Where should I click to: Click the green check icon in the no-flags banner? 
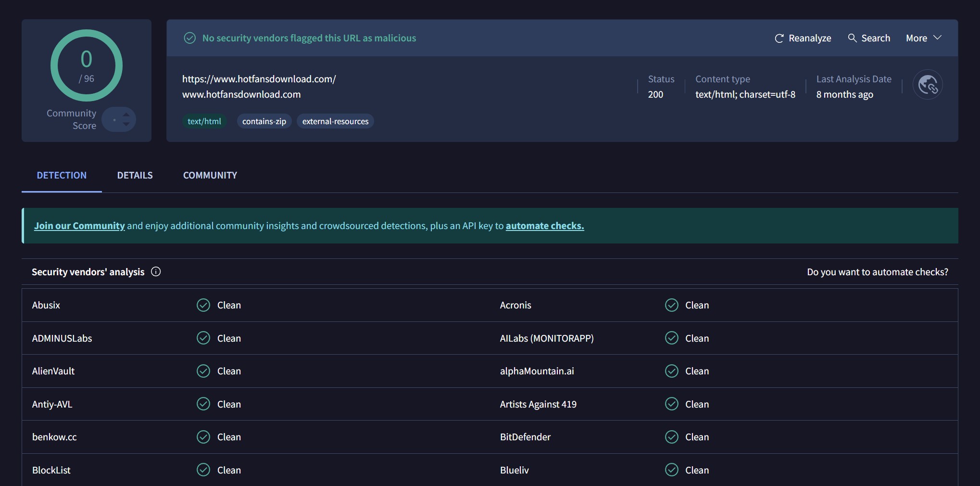pyautogui.click(x=190, y=38)
